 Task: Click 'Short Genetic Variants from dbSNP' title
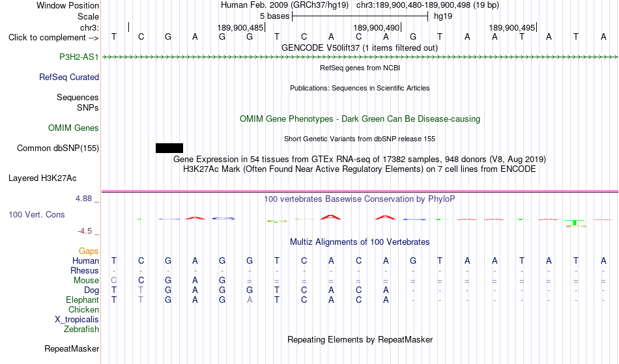pos(360,139)
